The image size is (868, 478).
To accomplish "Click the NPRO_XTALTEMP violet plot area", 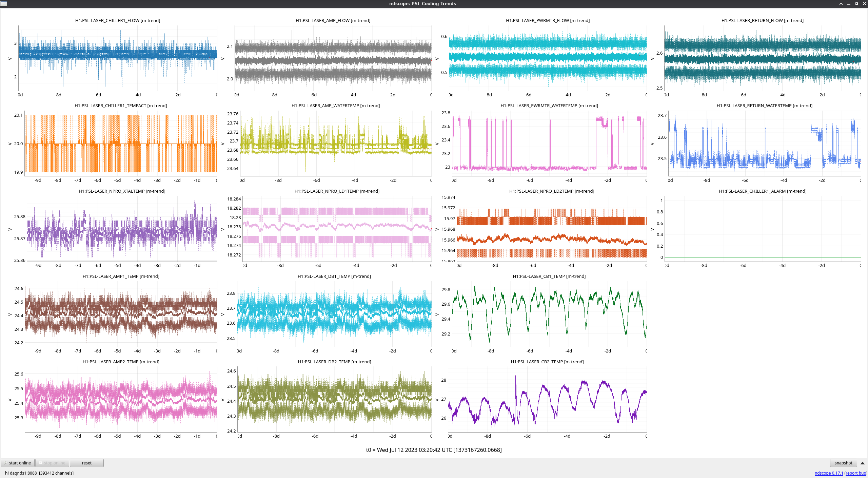I will pyautogui.click(x=122, y=229).
